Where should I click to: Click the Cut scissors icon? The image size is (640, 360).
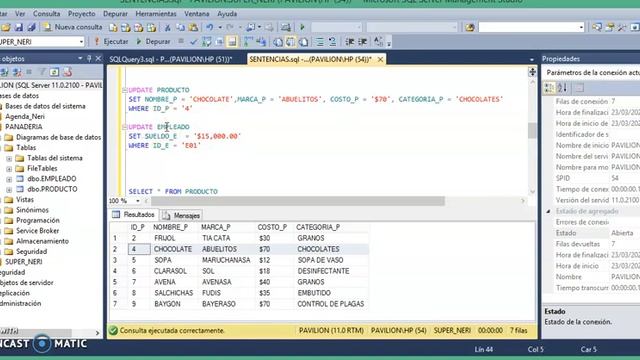click(x=167, y=27)
